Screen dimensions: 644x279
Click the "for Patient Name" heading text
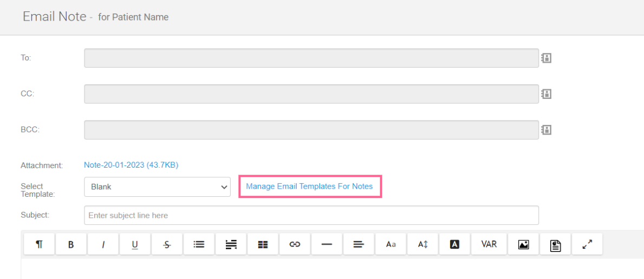click(133, 17)
